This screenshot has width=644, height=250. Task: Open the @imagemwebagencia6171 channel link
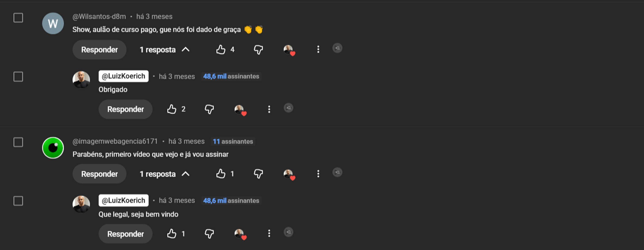coord(115,141)
